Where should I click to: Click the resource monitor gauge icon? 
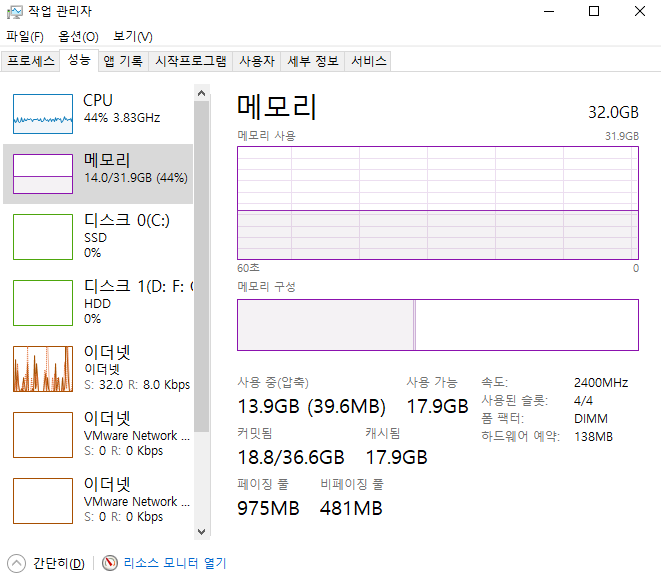[110, 563]
